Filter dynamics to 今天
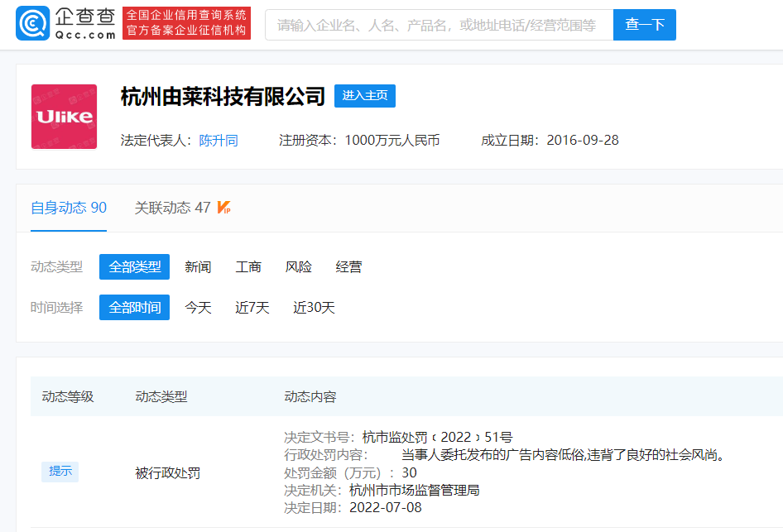 click(x=198, y=308)
